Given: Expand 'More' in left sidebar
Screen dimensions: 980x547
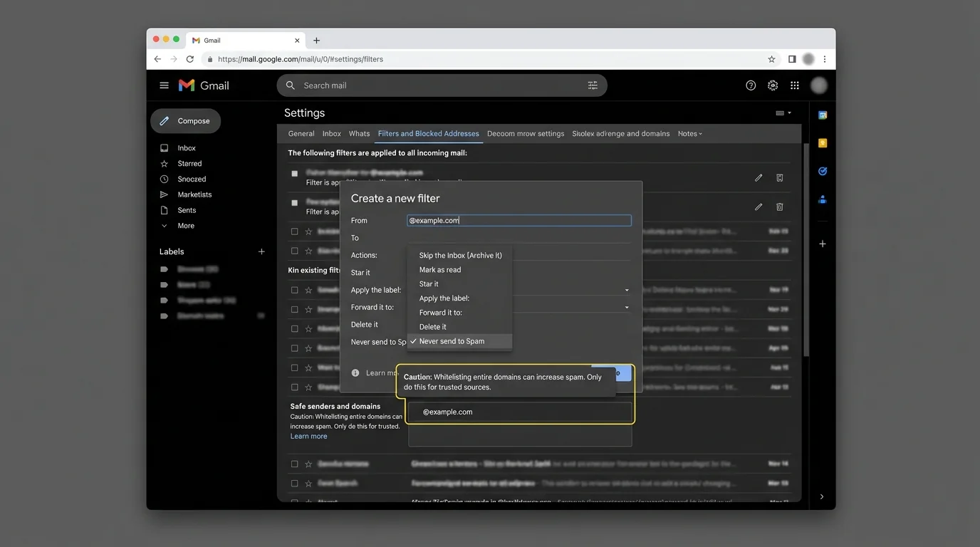Looking at the screenshot, I should pyautogui.click(x=185, y=226).
